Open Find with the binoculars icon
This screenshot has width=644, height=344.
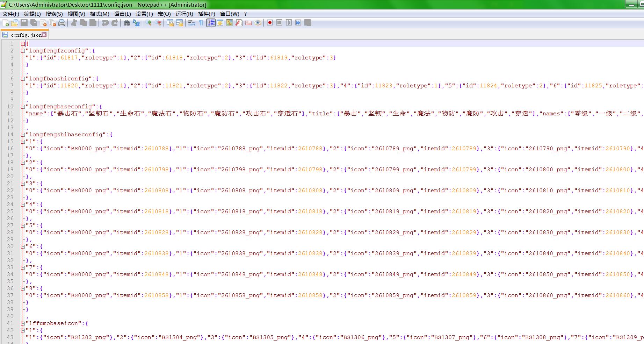tap(126, 23)
